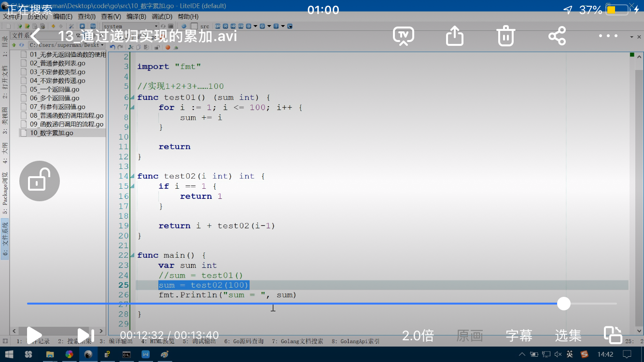Click the 14:42 clock in the taskbar
Screen dimensions: 644x362
(605, 354)
